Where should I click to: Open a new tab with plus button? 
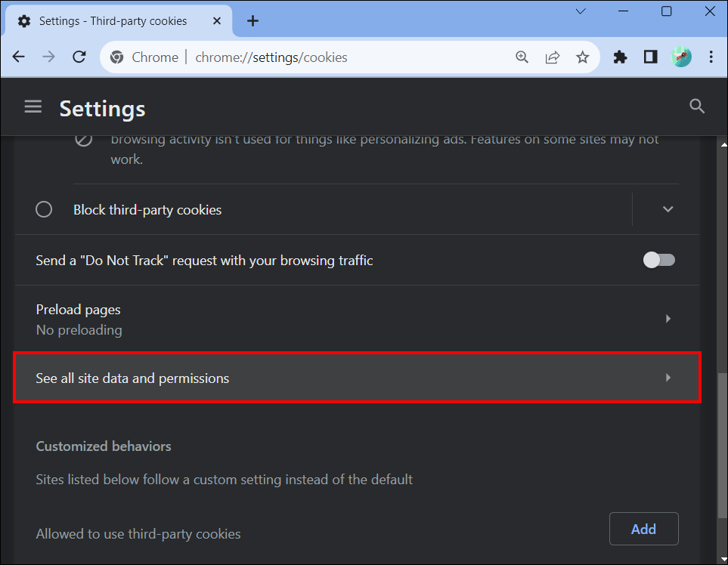pyautogui.click(x=252, y=21)
